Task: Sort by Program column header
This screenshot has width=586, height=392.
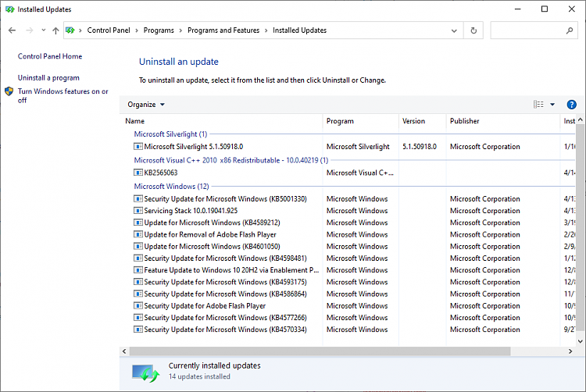Action: click(x=361, y=121)
